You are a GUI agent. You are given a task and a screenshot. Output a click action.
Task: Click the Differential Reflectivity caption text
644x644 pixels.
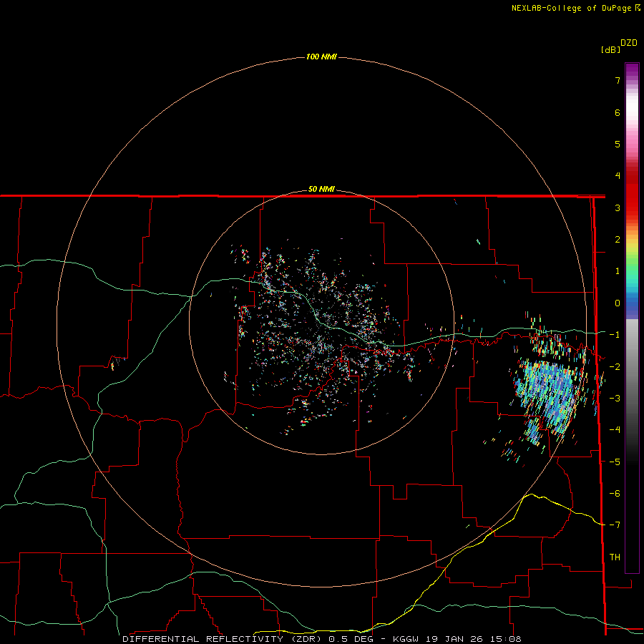pos(321,639)
